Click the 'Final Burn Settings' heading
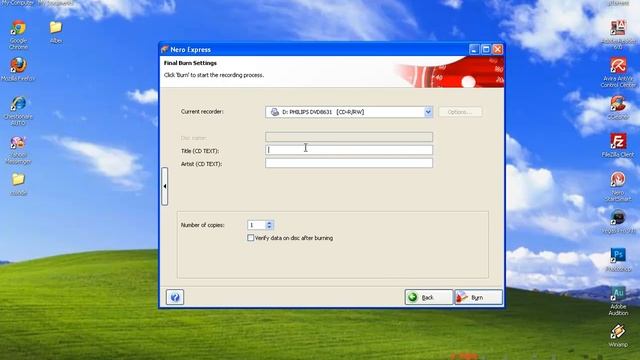The height and width of the screenshot is (360, 640). [190, 63]
